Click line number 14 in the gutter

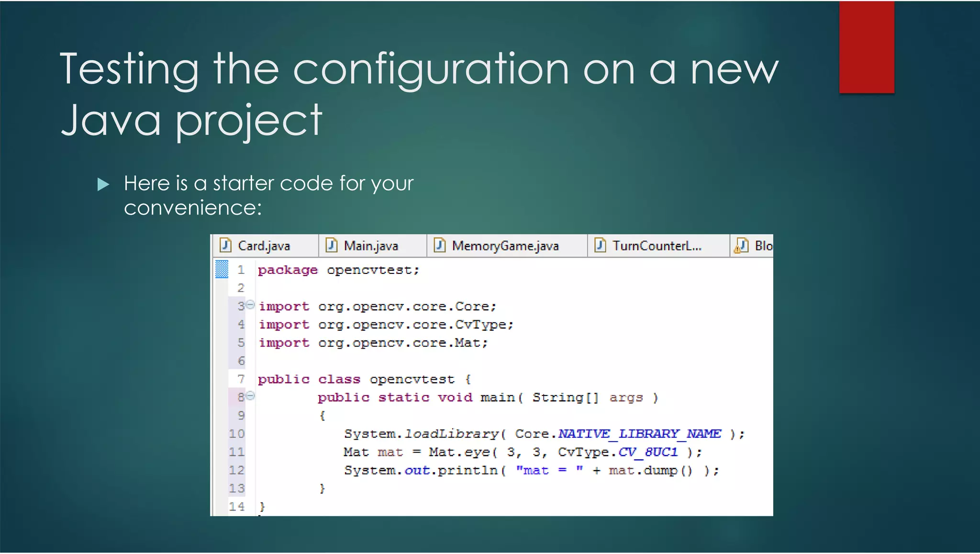237,507
